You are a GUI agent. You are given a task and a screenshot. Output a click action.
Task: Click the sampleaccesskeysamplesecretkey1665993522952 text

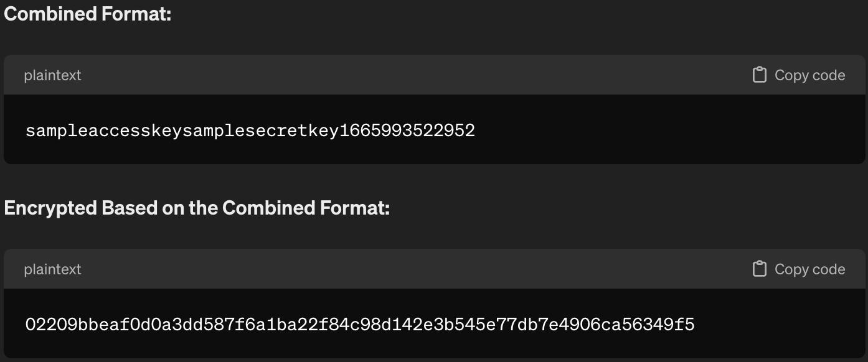pyautogui.click(x=250, y=131)
